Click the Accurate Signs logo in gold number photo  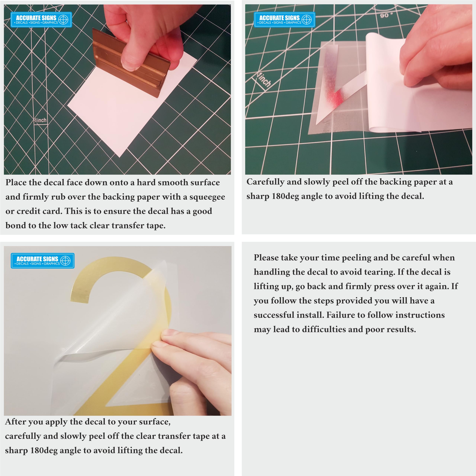point(43,261)
